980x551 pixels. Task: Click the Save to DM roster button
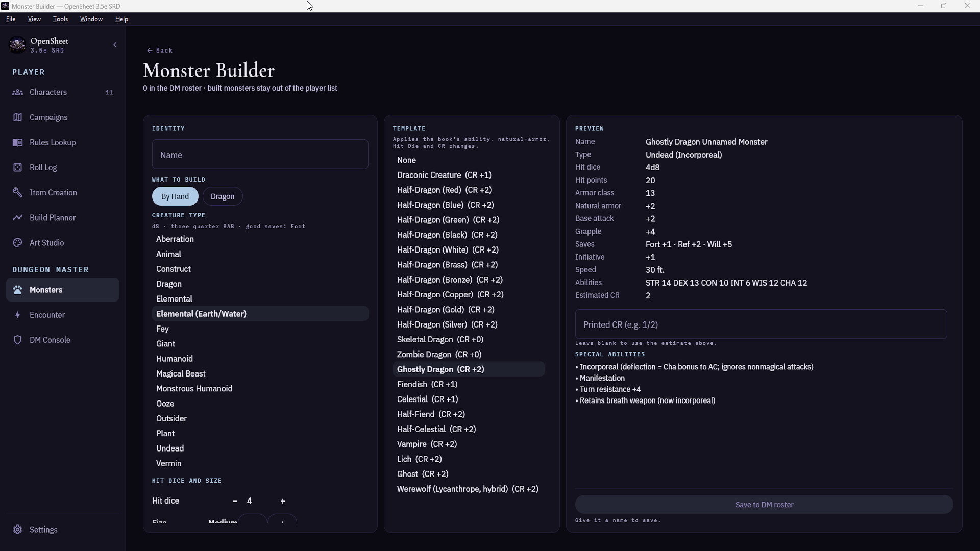tap(764, 505)
